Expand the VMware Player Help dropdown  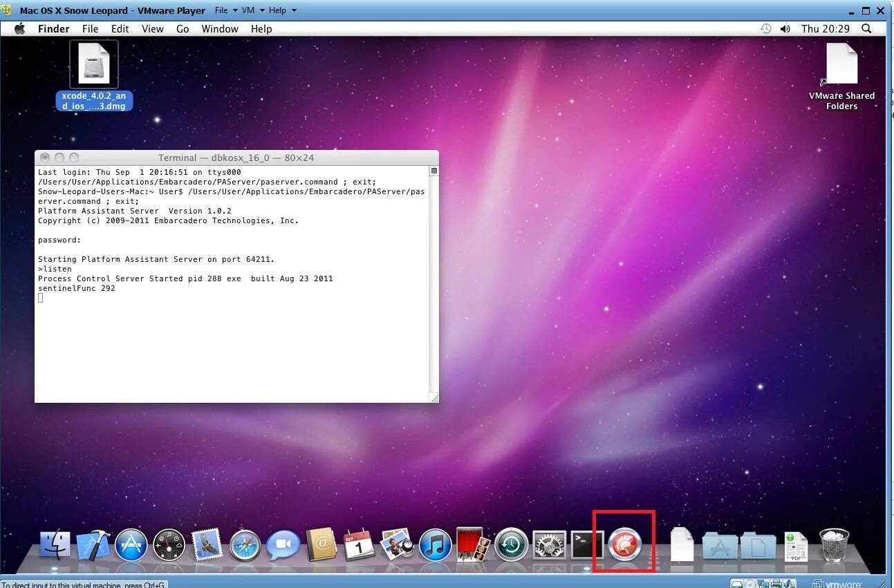point(282,10)
